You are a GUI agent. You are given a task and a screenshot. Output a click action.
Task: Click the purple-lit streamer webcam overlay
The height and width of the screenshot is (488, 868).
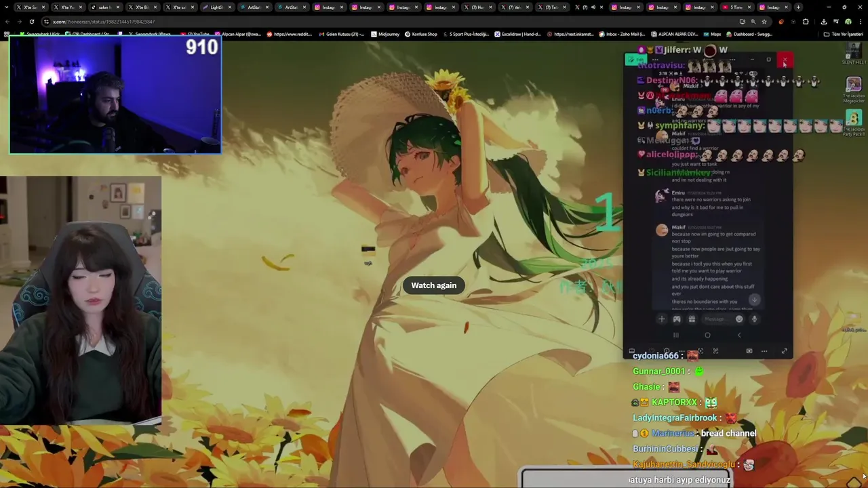pos(115,95)
